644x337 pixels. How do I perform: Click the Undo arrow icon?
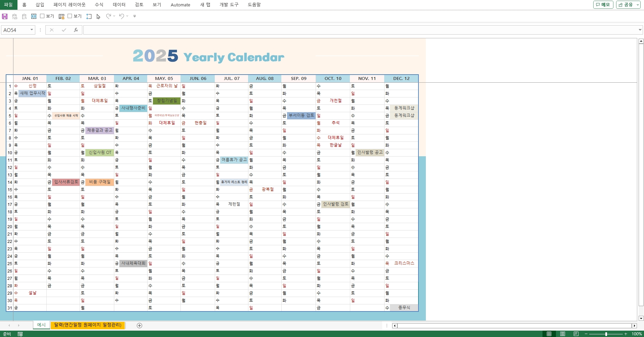click(x=122, y=16)
